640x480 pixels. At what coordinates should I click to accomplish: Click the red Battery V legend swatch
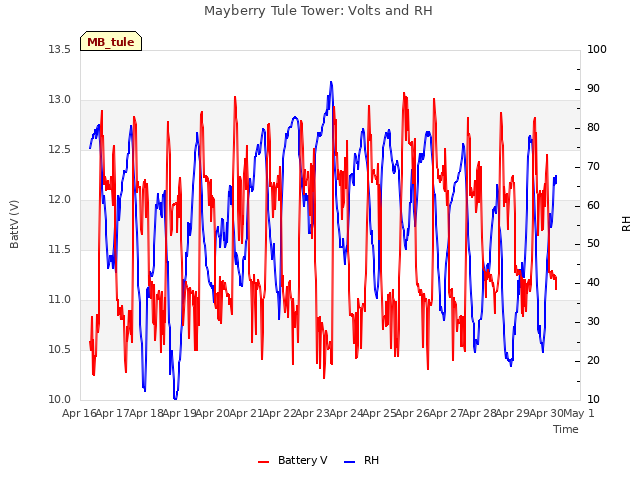click(x=264, y=462)
